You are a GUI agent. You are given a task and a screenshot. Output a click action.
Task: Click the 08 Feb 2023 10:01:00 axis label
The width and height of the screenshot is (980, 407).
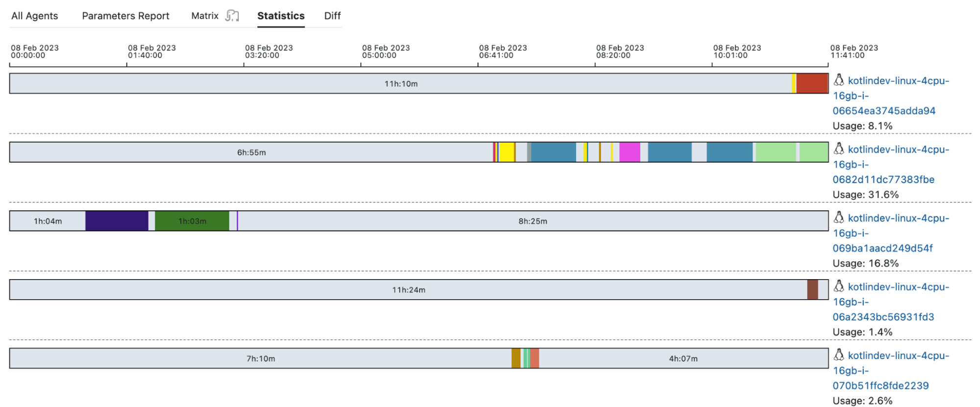737,51
